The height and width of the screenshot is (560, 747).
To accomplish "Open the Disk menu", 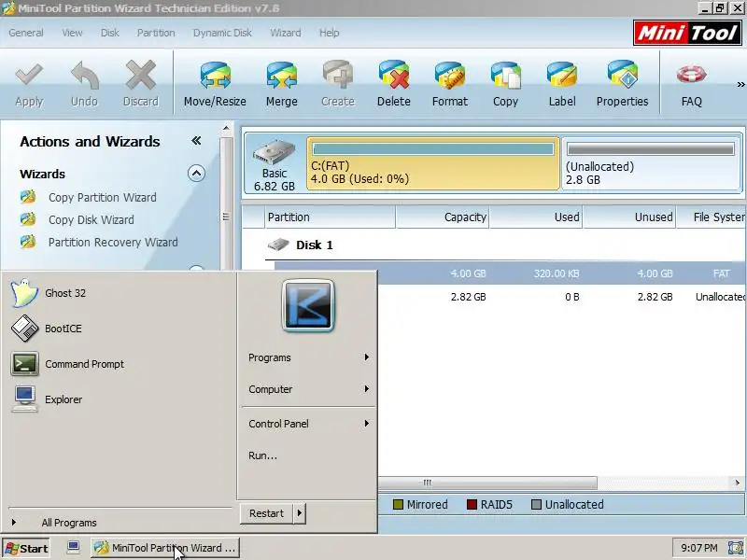I will (x=109, y=33).
